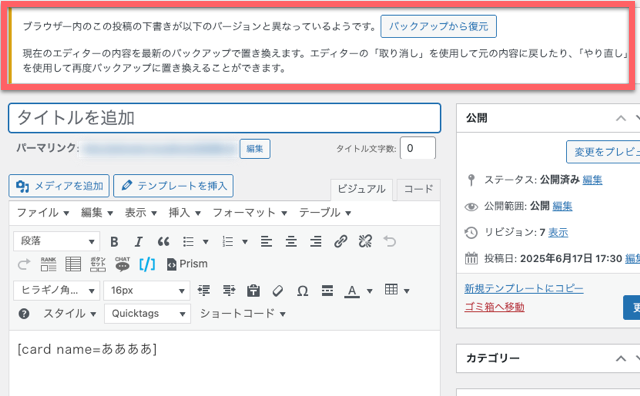Clear formatting with eraser icon
640x396 pixels.
[x=278, y=291]
